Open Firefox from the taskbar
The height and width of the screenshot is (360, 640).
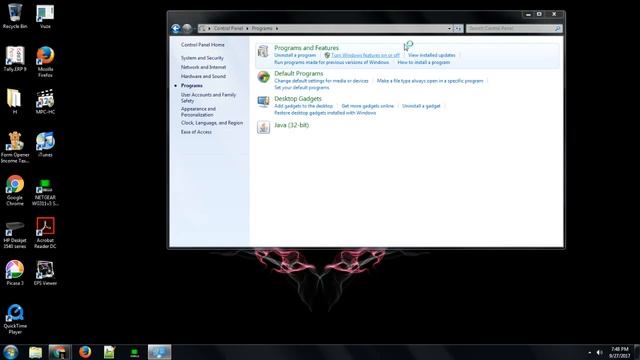point(85,352)
